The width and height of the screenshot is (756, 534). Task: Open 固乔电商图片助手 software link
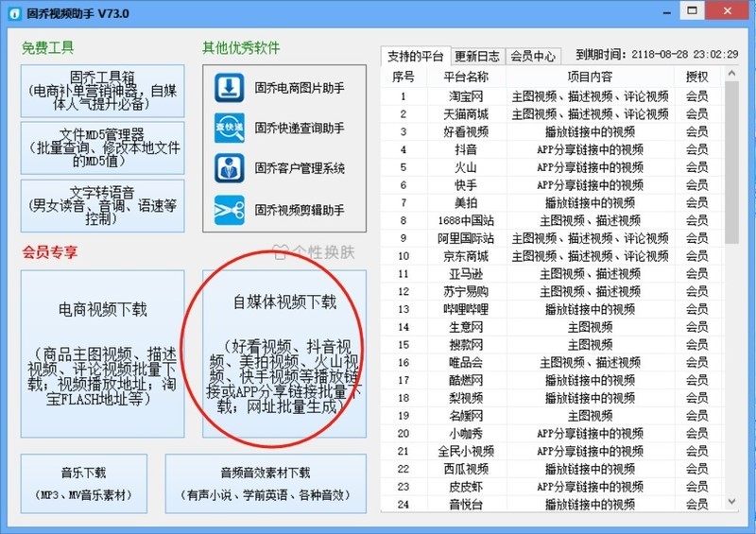pyautogui.click(x=300, y=88)
